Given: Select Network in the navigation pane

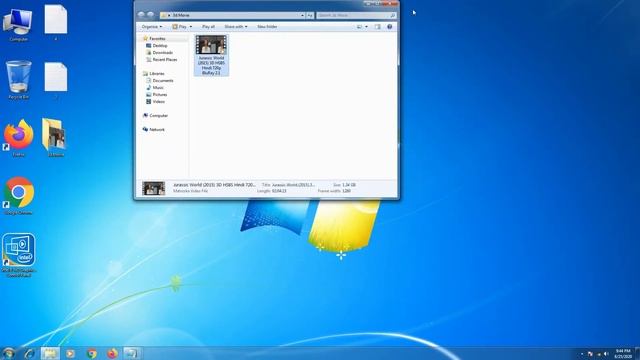Looking at the screenshot, I should pos(153,129).
